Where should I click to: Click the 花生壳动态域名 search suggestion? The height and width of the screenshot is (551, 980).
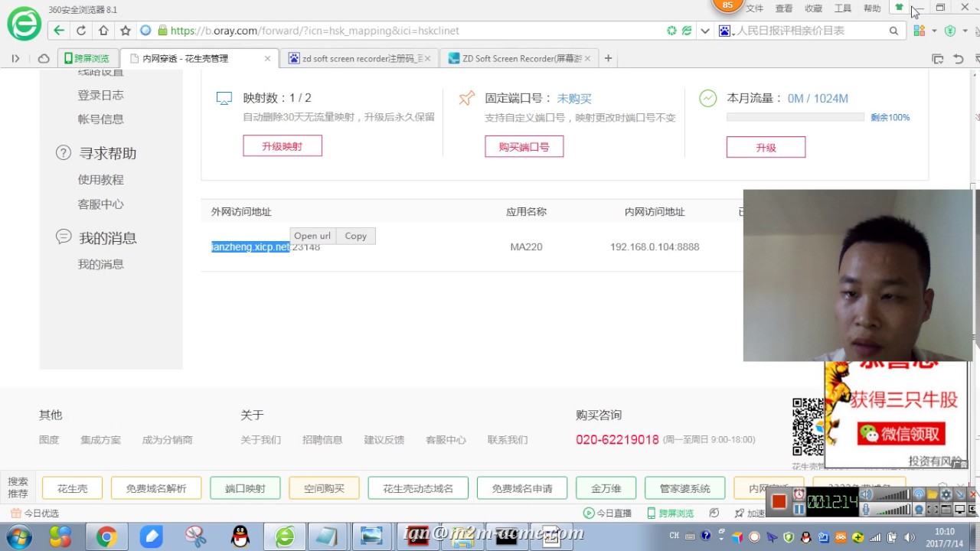[x=418, y=488]
